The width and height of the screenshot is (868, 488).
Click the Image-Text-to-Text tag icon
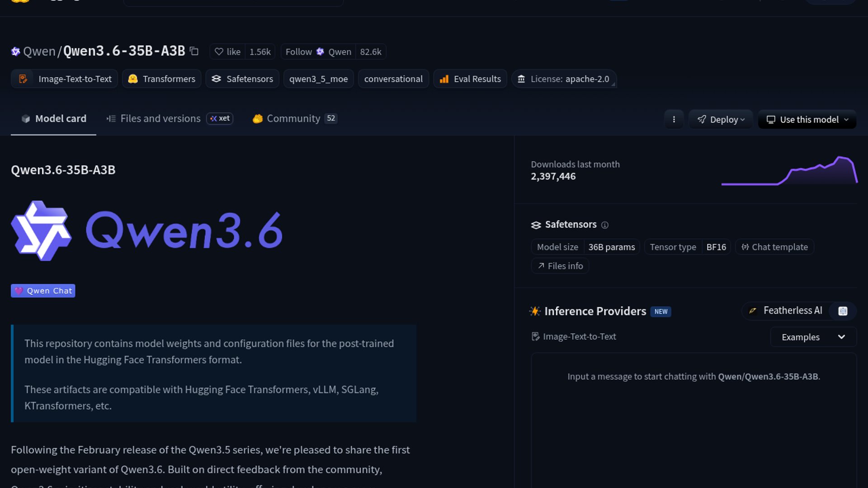pos(23,79)
